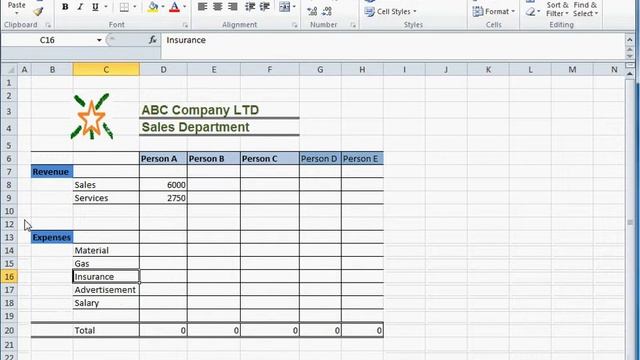The width and height of the screenshot is (640, 360).
Task: Select the Expenses cell
Action: 52,237
